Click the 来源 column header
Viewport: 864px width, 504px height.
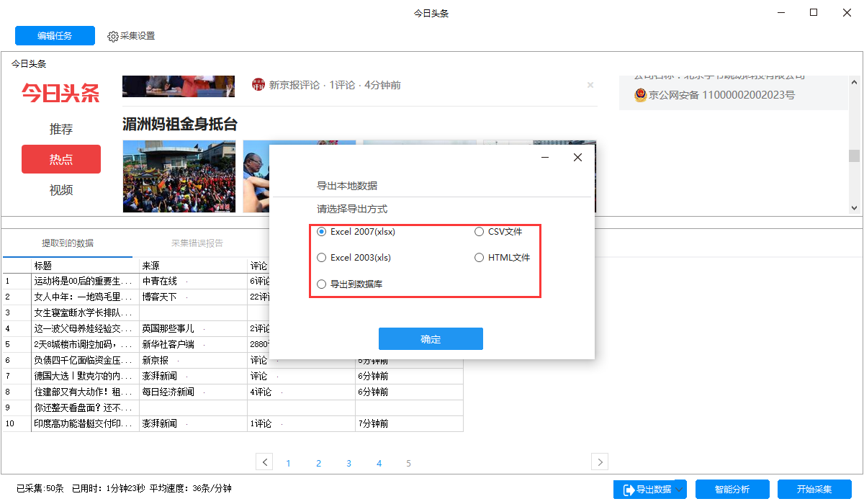click(x=193, y=265)
